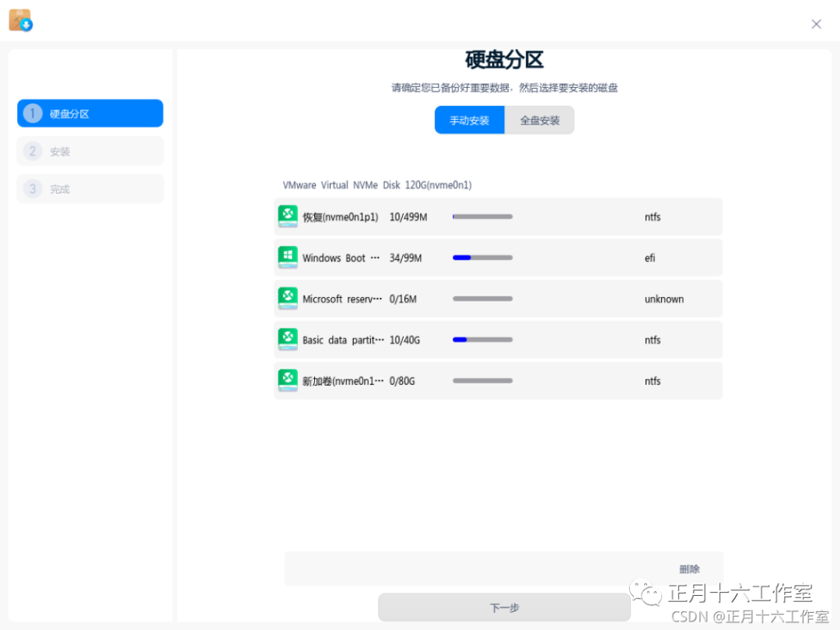Screen dimensions: 840x630
Task: Click the Basic data partition disk icon
Action: click(x=288, y=340)
